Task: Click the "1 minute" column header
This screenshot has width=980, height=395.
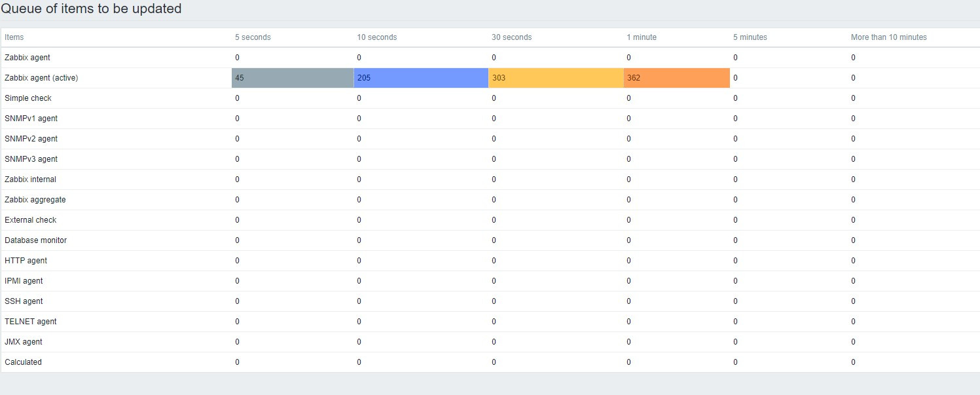Action: click(641, 37)
